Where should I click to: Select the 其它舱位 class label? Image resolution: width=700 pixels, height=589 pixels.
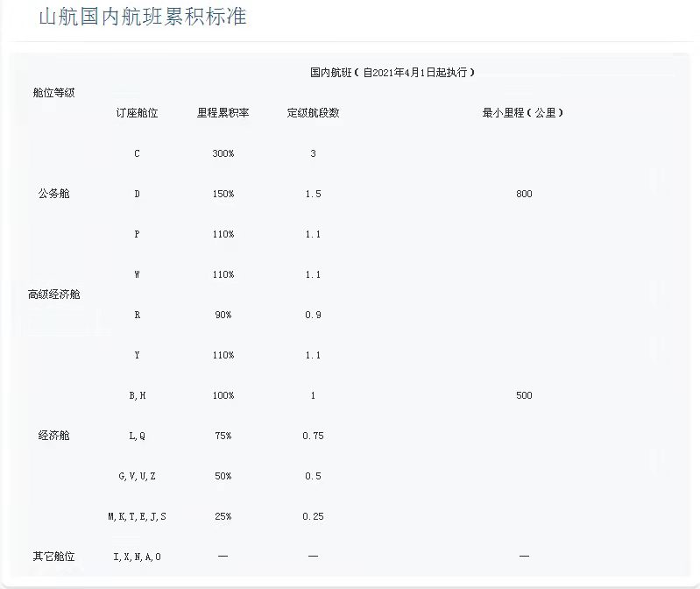coord(53,557)
